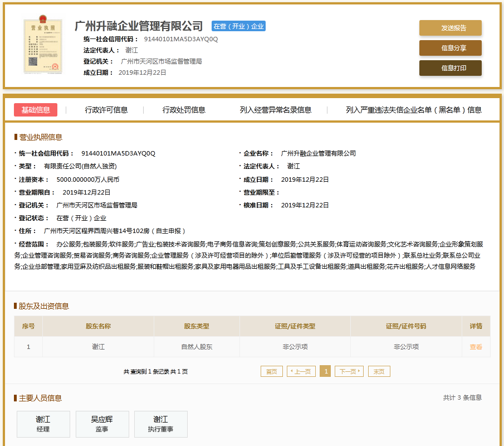The width and height of the screenshot is (504, 446).
Task: Click the business license thumbnail image
Action: tap(41, 46)
